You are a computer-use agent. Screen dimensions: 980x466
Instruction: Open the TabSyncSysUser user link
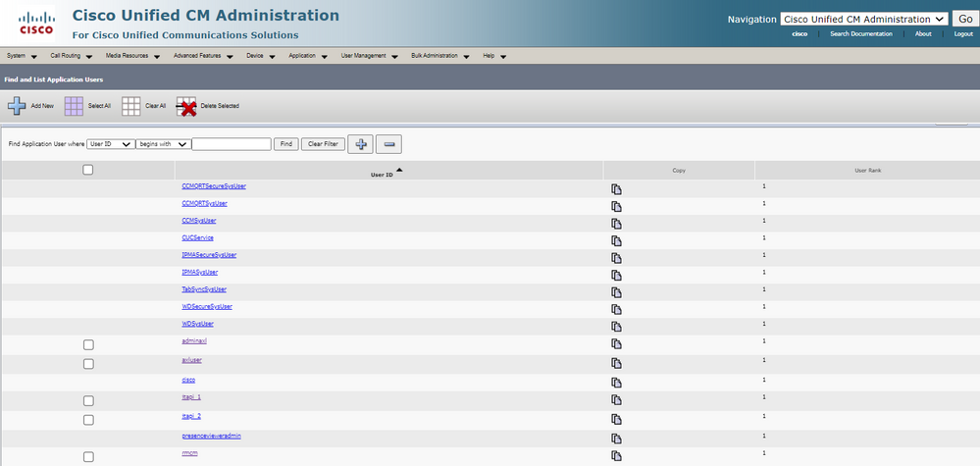(x=204, y=289)
